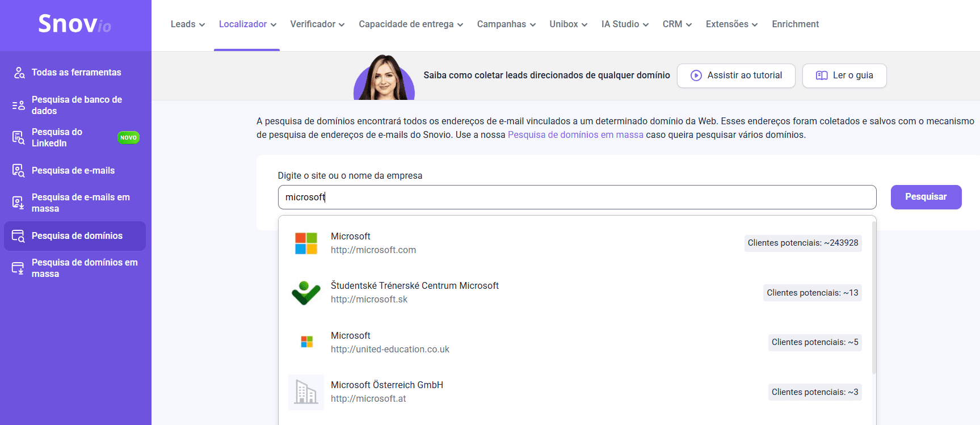Click the NOVO badge next to LinkedIn
The image size is (980, 425).
tap(128, 137)
